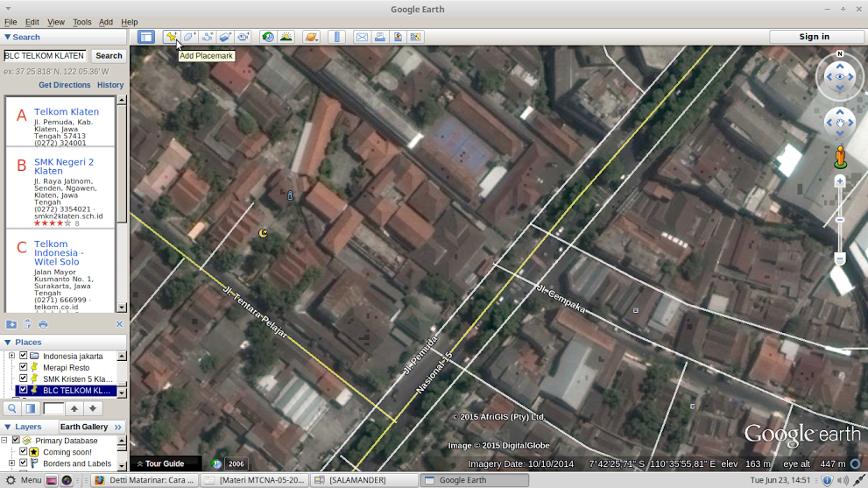Move selected place down with arrow
Image resolution: width=868 pixels, height=488 pixels.
click(x=93, y=409)
